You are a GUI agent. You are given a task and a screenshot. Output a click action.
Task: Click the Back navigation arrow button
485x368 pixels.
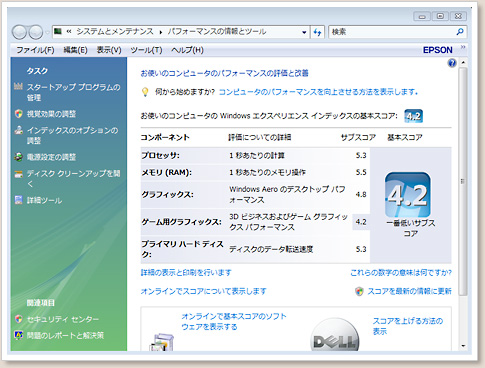click(x=19, y=32)
